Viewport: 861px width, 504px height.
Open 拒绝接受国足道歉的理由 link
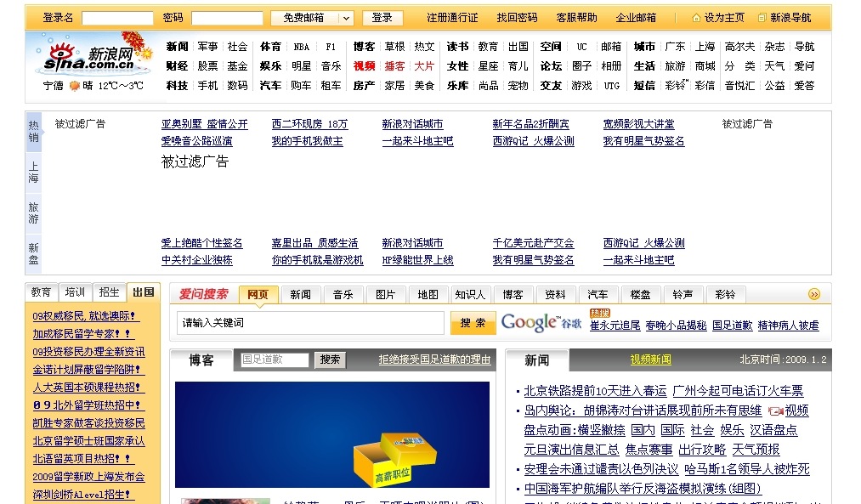(x=434, y=360)
